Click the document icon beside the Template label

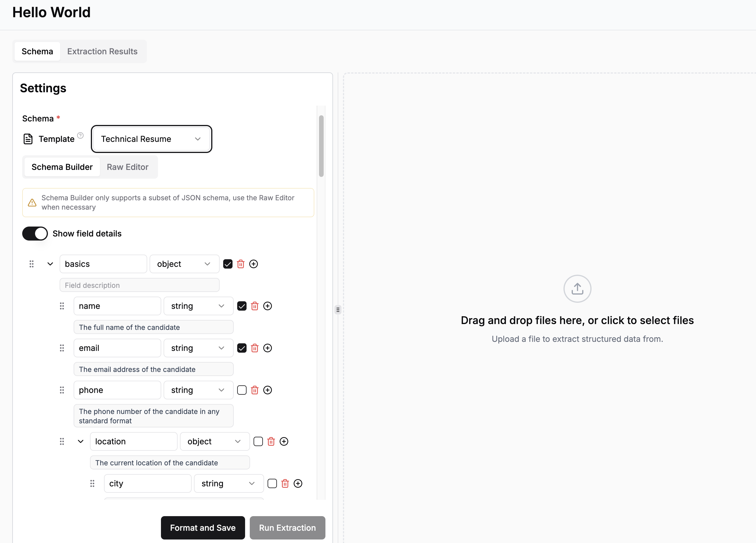click(28, 139)
